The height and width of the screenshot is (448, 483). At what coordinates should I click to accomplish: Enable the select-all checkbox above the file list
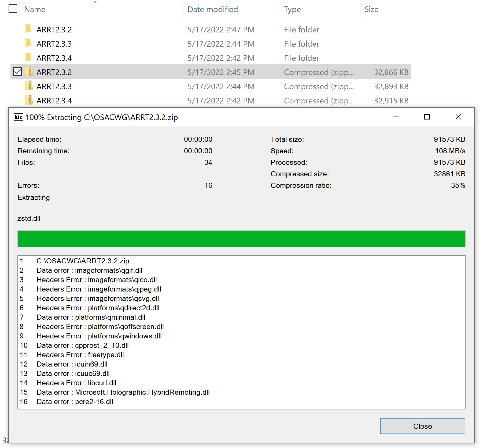click(13, 9)
